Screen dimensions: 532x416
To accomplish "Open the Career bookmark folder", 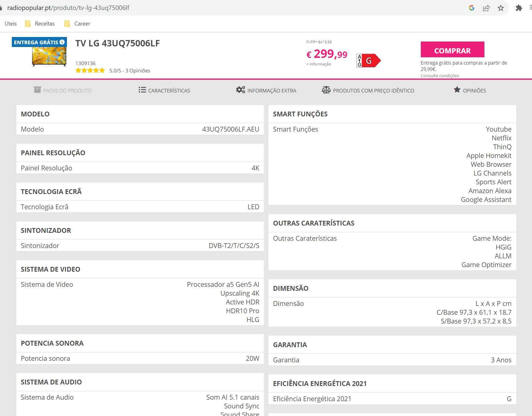I will pos(77,24).
